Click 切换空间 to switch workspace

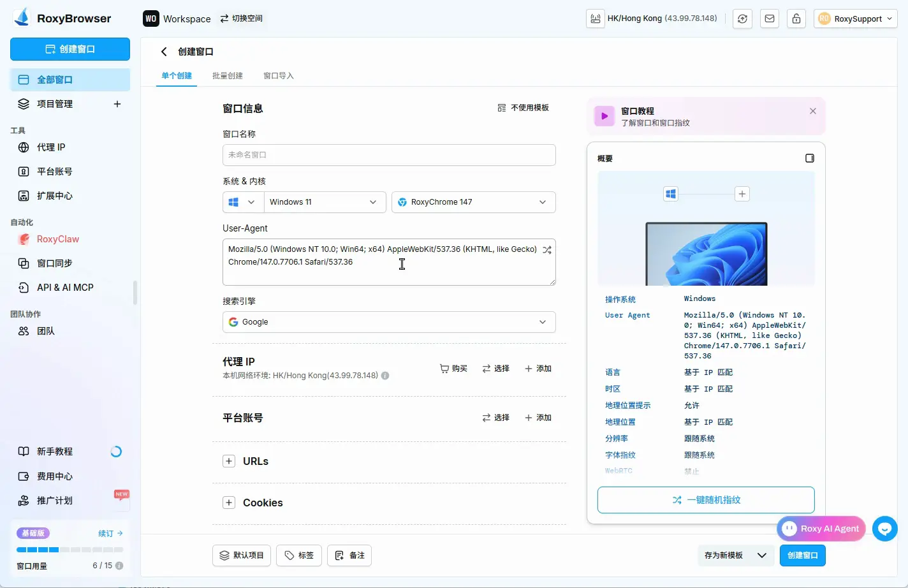[x=242, y=18]
